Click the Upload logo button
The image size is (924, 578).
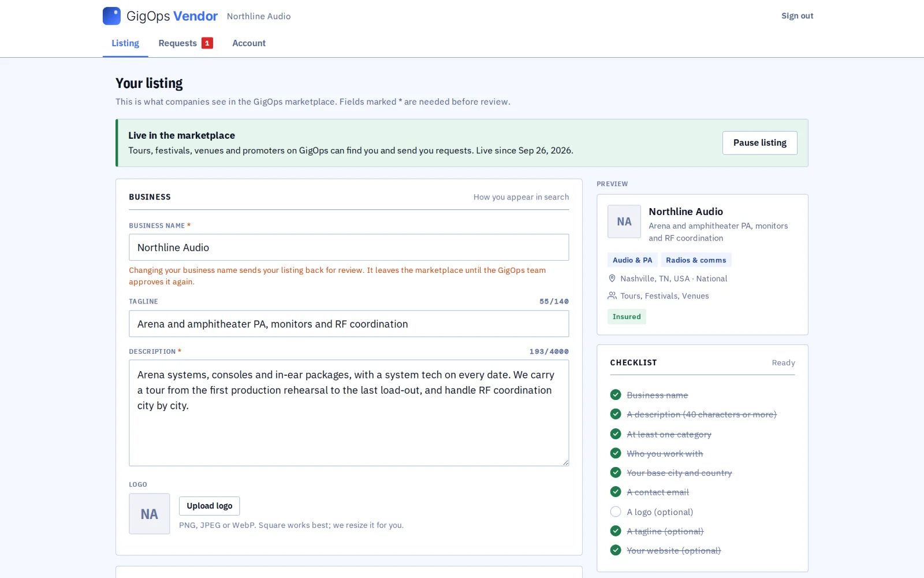[210, 506]
